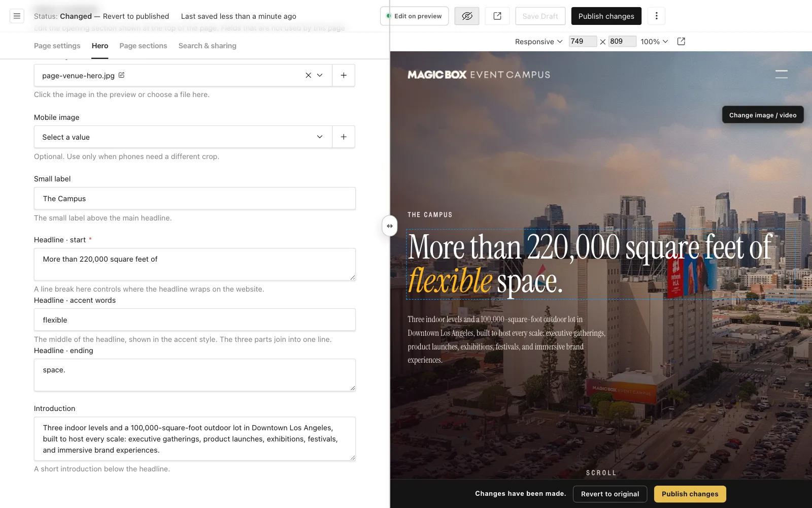Open the Mobile image Select a value dropdown
The image size is (812, 508).
coord(183,137)
